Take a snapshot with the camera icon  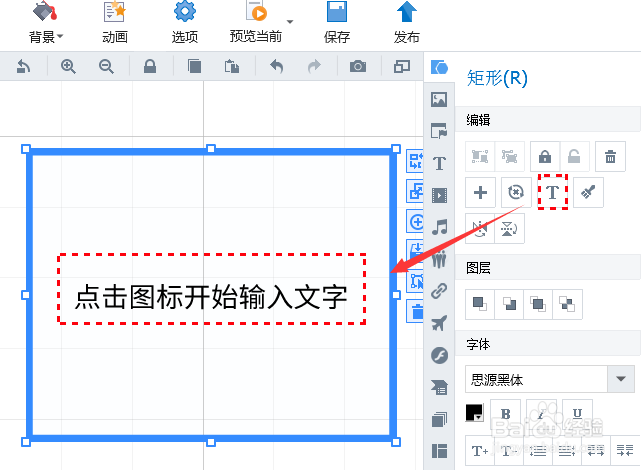click(358, 66)
